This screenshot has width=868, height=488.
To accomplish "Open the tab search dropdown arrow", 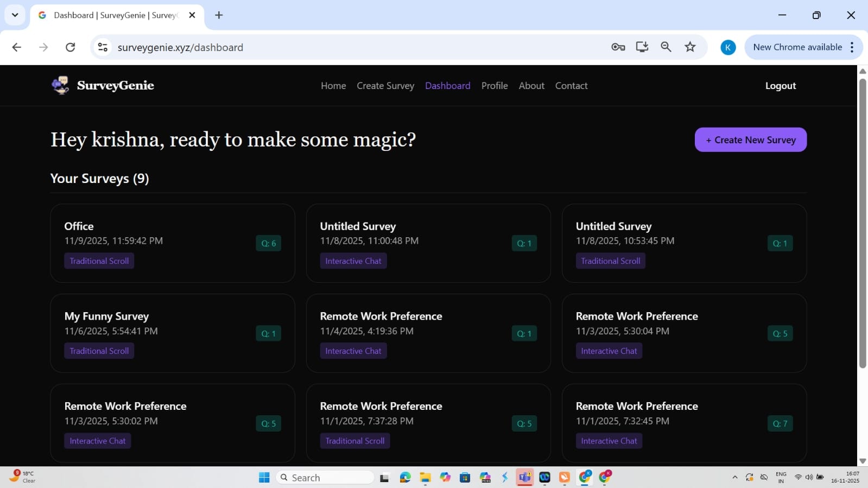I will 15,15.
